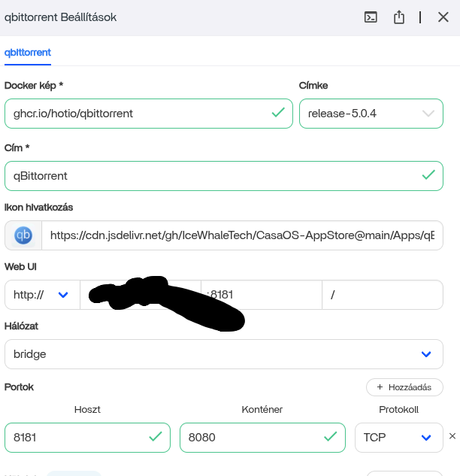Edit the Cím field qBittorrent

click(224, 176)
